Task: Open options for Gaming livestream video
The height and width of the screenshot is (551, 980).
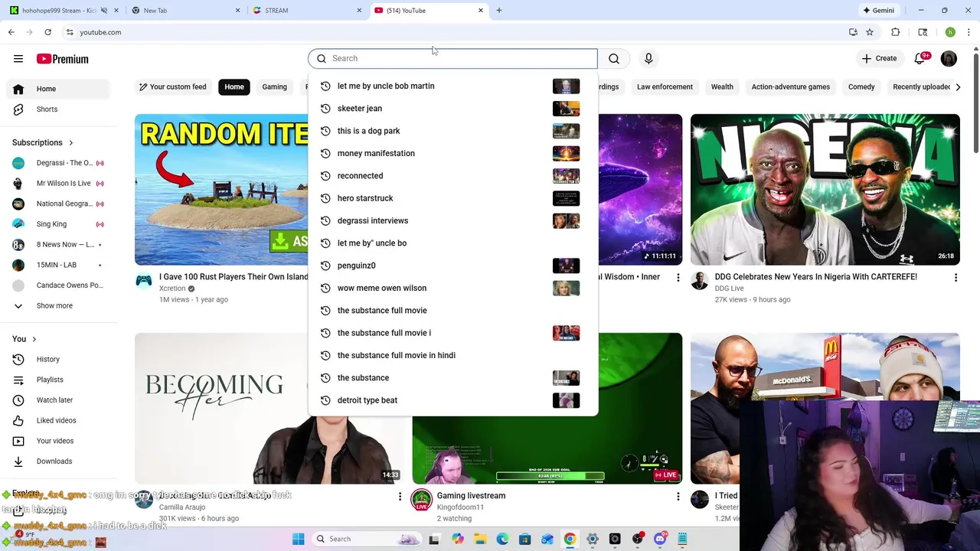Action: coord(678,496)
